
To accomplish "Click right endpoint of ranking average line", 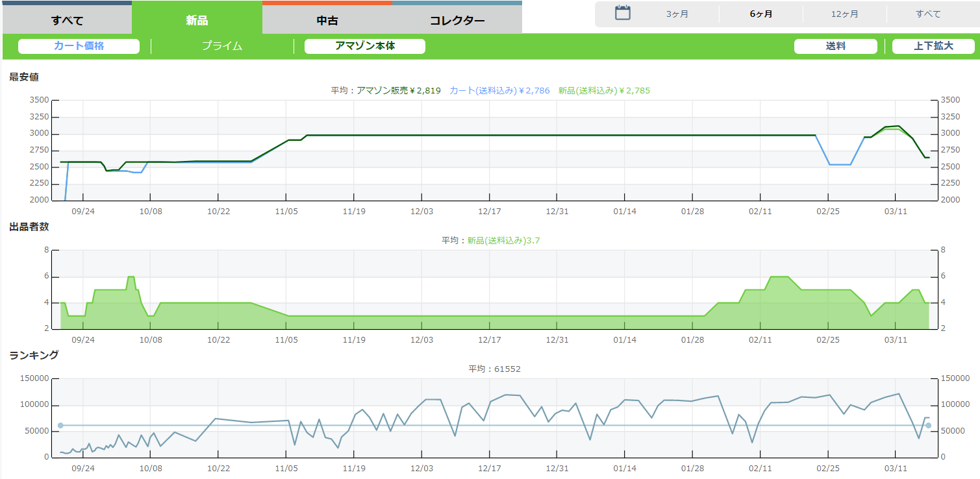I will tap(928, 426).
